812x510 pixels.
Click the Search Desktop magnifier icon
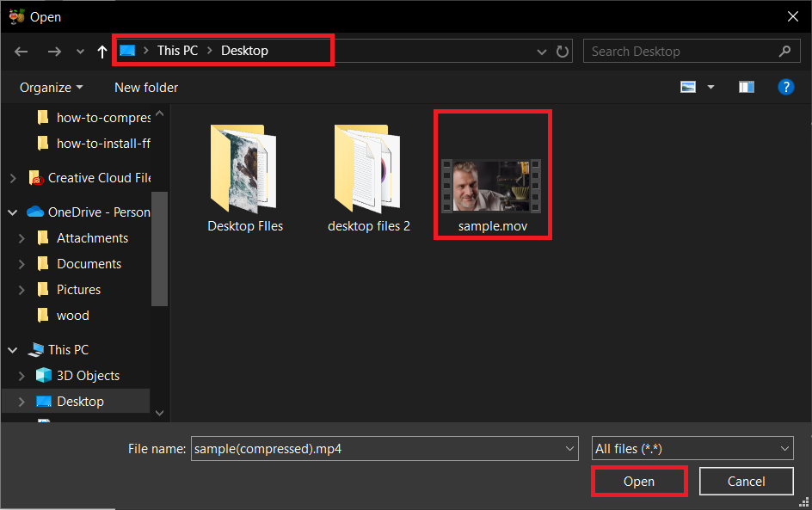coord(784,51)
